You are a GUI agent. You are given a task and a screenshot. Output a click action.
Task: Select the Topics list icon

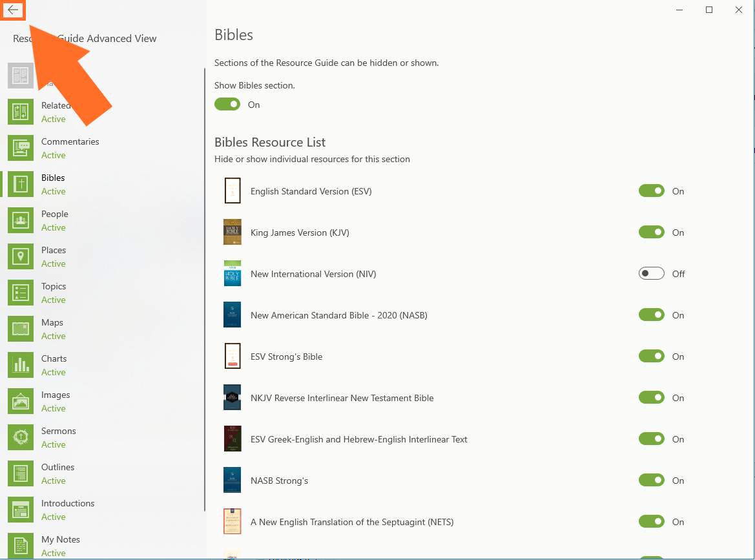coord(21,293)
